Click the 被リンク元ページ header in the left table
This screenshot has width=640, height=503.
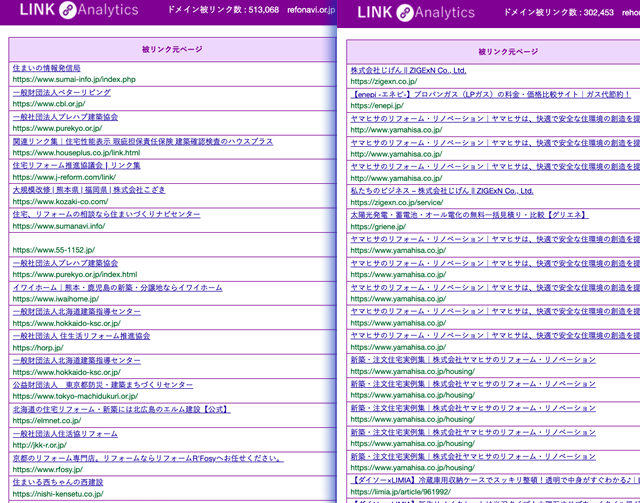pos(172,49)
